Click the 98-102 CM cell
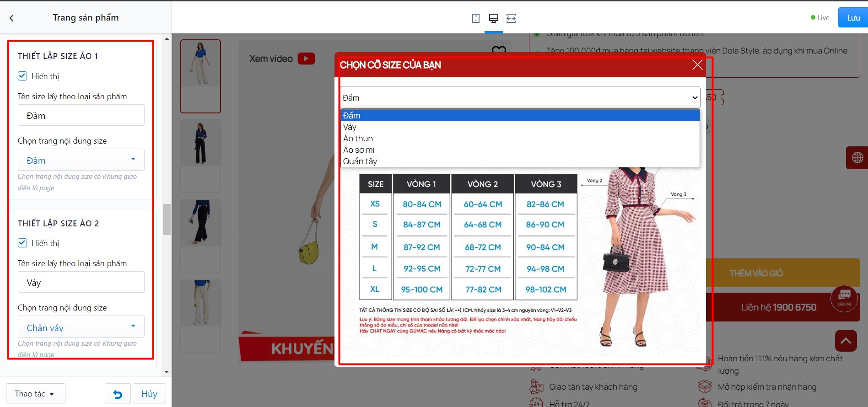The image size is (868, 407). [x=545, y=289]
